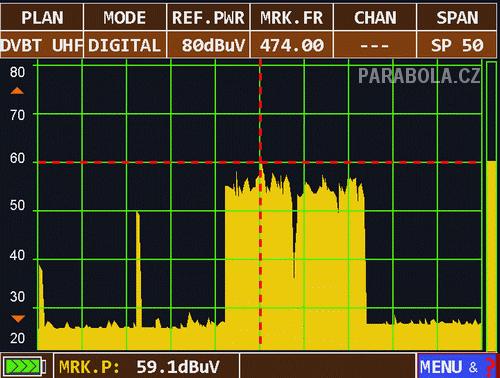Tap the green battery indicator icon
The height and width of the screenshot is (378, 500).
click(24, 367)
